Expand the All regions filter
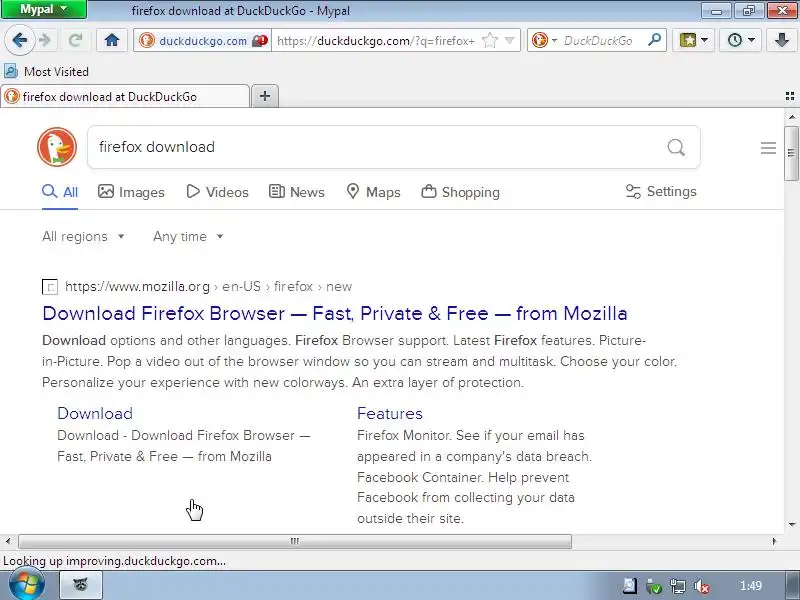 [x=83, y=237]
